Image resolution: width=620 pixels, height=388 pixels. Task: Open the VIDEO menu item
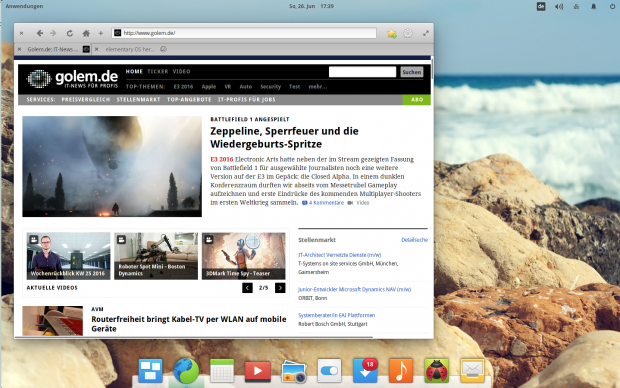[181, 72]
